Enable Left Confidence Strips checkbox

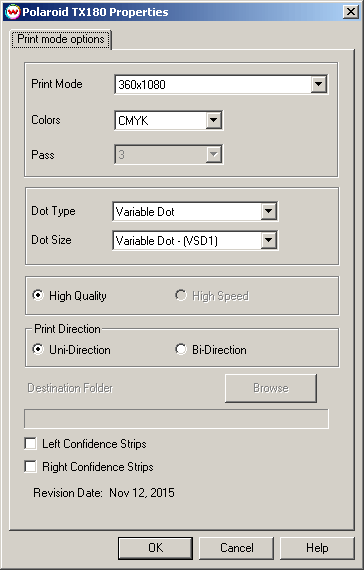click(x=31, y=443)
